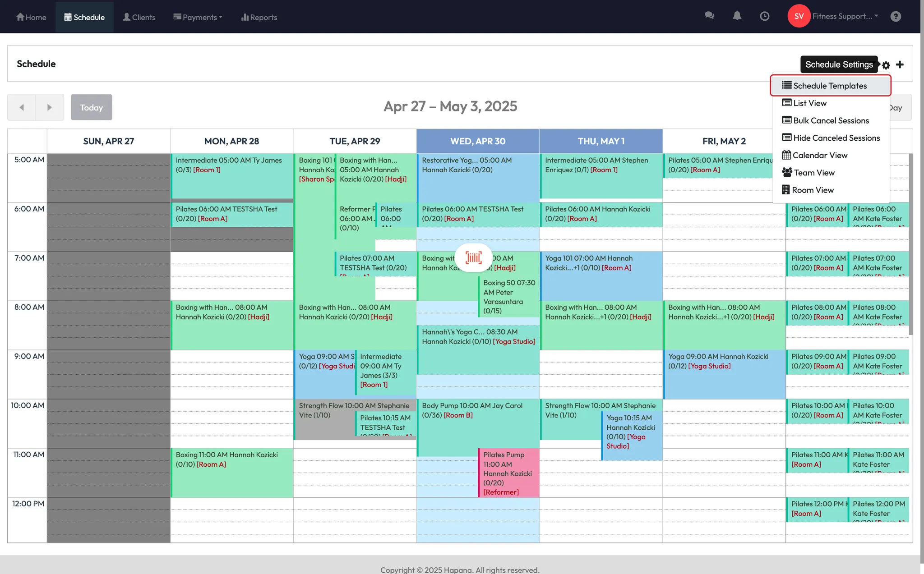Choose Bulk Cancel Sessions option
The height and width of the screenshot is (574, 924).
[x=831, y=120]
